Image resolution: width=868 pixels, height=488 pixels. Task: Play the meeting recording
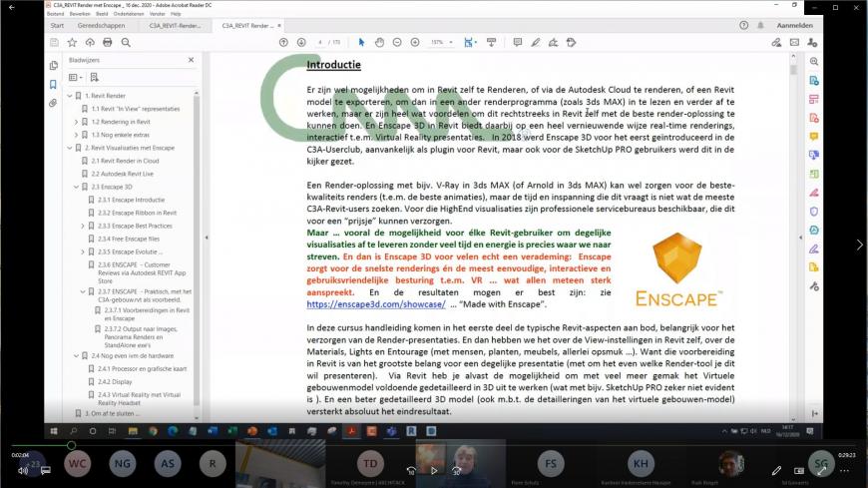pos(434,471)
